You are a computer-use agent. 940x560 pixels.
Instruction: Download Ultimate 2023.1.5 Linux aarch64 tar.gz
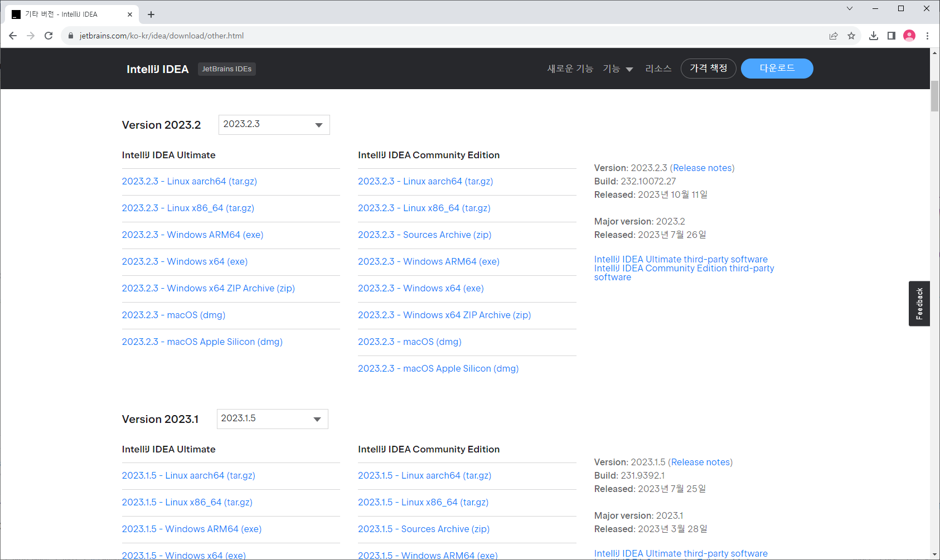point(188,476)
